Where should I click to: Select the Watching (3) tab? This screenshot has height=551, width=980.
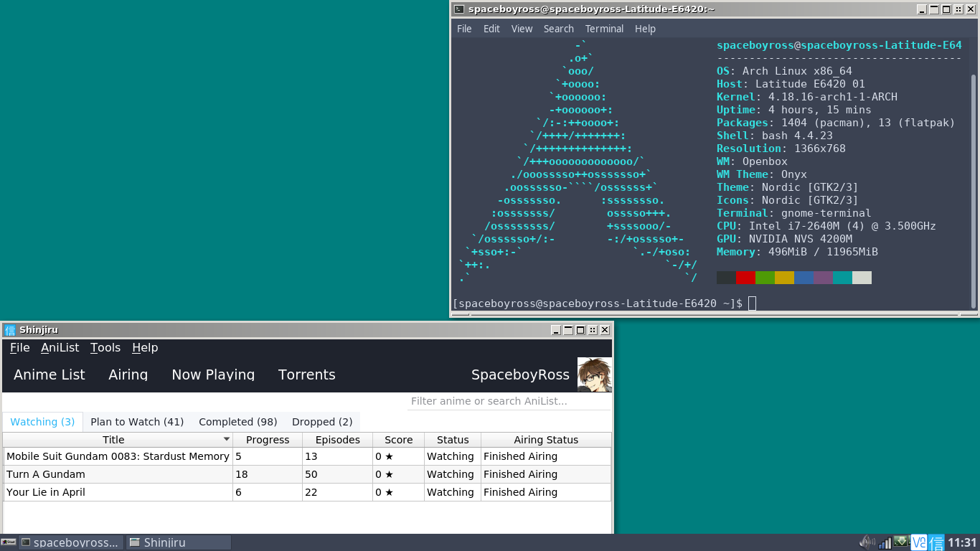point(42,422)
